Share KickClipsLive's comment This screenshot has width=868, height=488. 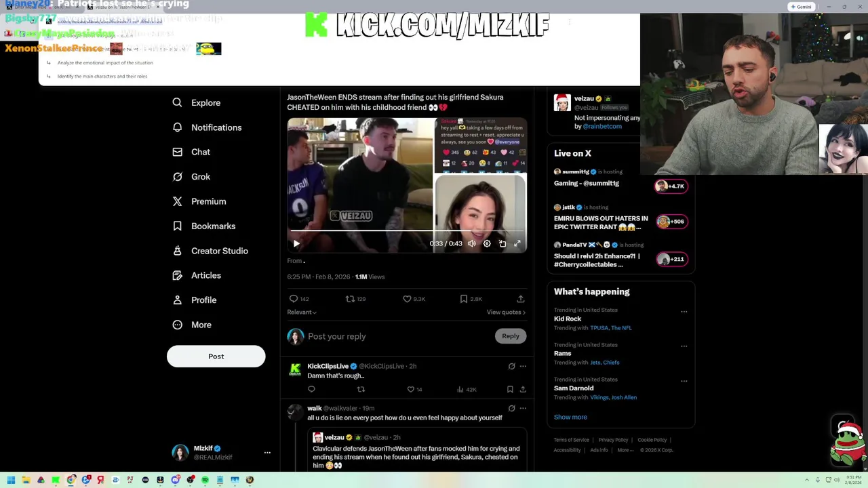pyautogui.click(x=523, y=389)
